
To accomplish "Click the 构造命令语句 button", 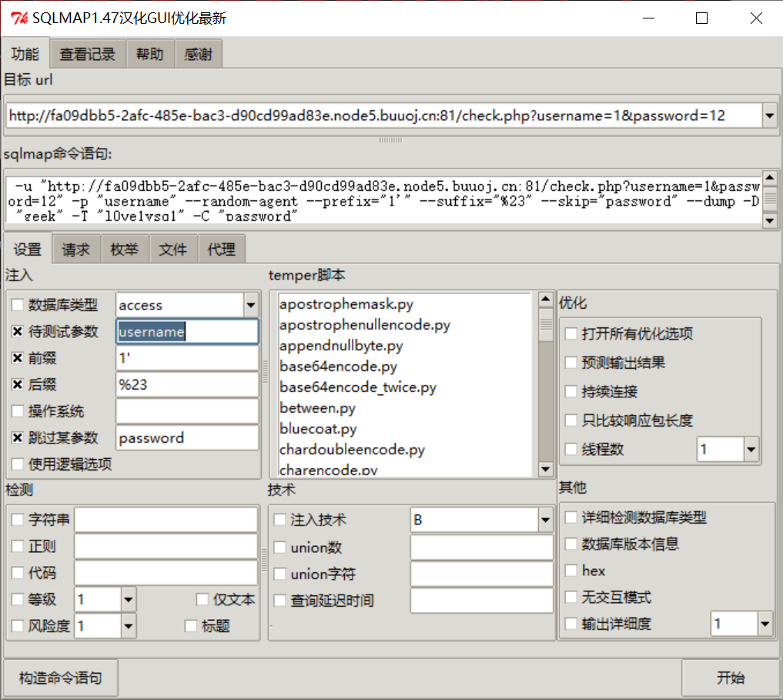I will [60, 678].
